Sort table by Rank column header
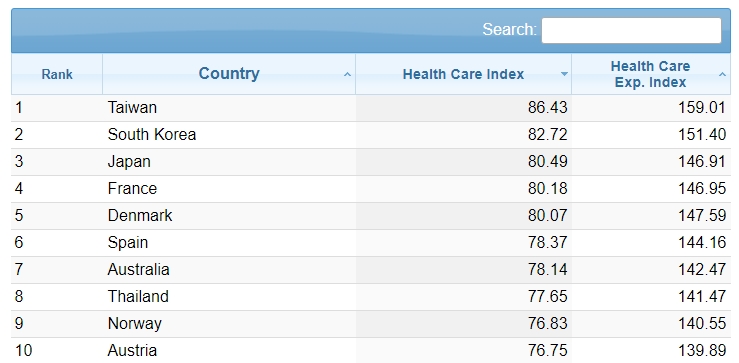 pos(57,74)
